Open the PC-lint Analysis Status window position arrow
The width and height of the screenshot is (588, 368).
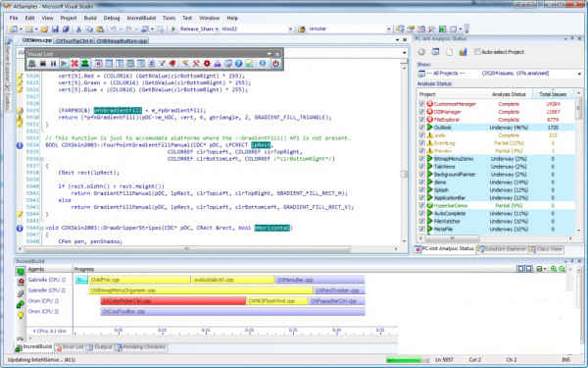tap(565, 38)
